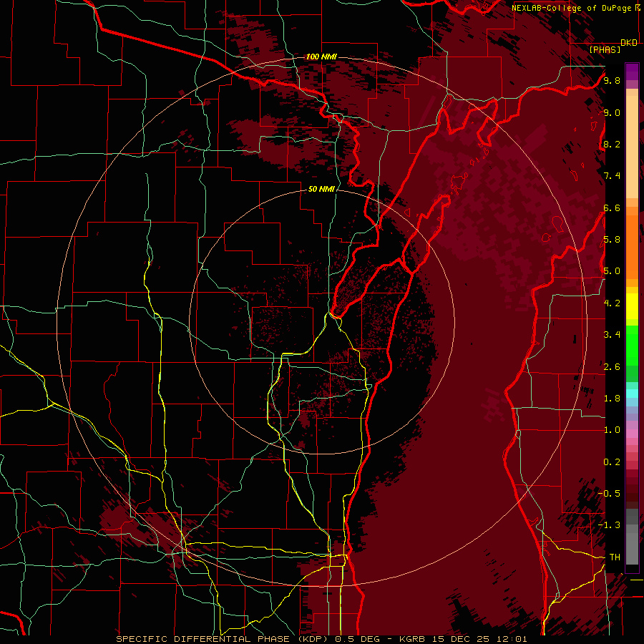Click the 1.8 scale value
The width and height of the screenshot is (644, 644).
tap(612, 399)
